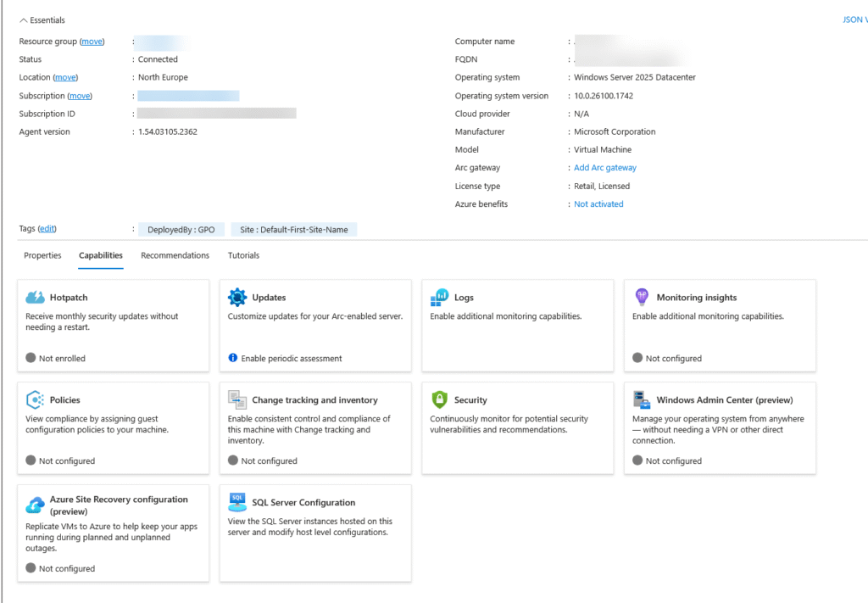This screenshot has width=868, height=603.
Task: Click the Resource group move link
Action: coord(92,42)
